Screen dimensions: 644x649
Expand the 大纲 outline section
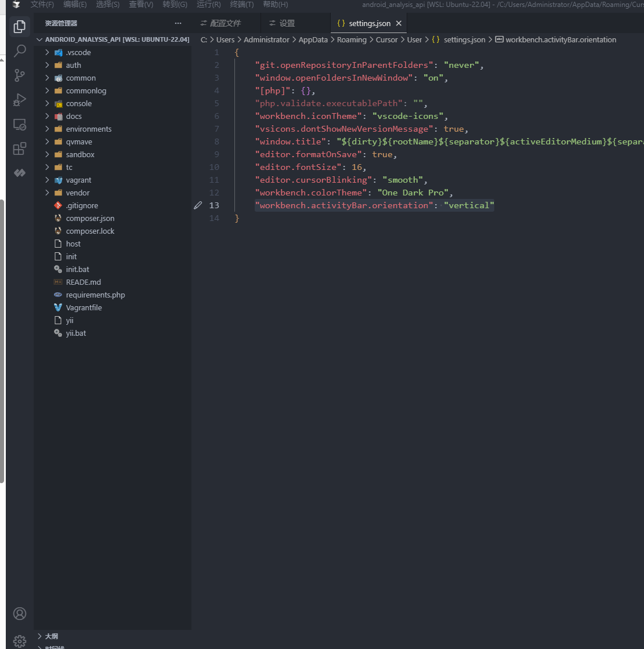pyautogui.click(x=52, y=636)
